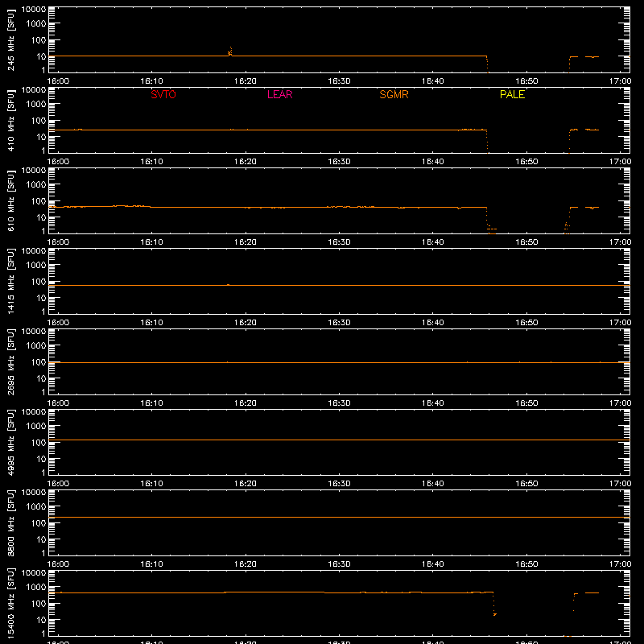
Task: Click 16:10 time label under 2695 MHz plot
Action: (x=151, y=403)
